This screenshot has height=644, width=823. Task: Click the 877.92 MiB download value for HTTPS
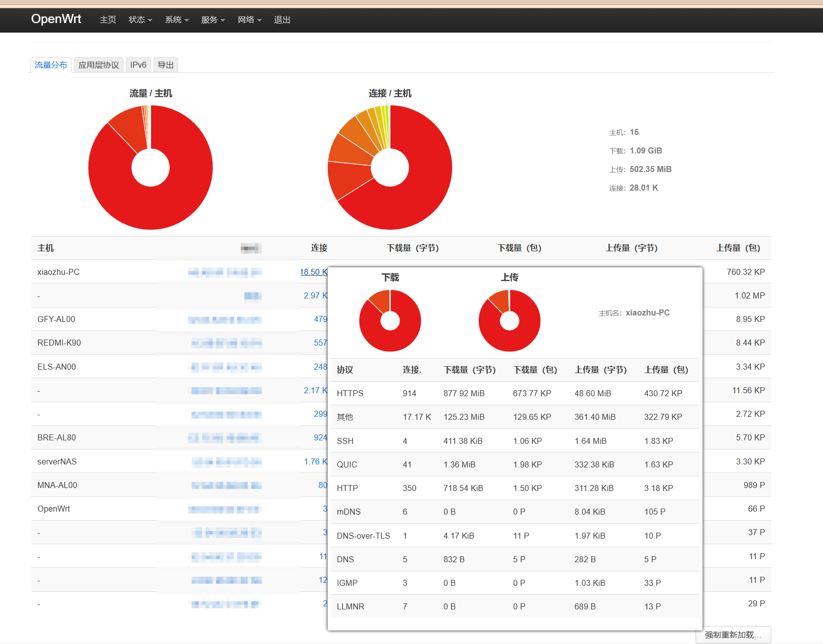tap(464, 393)
